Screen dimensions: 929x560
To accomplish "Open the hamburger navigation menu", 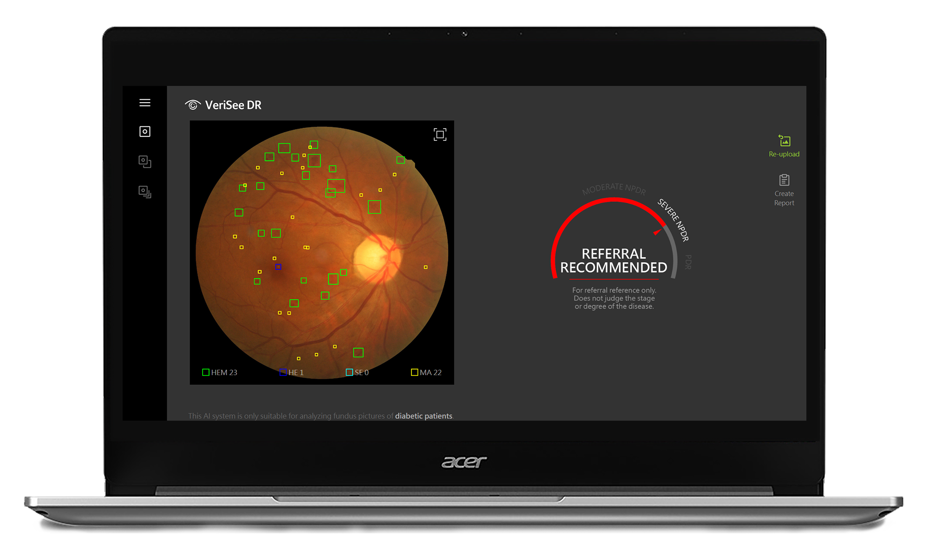I will pos(145,103).
